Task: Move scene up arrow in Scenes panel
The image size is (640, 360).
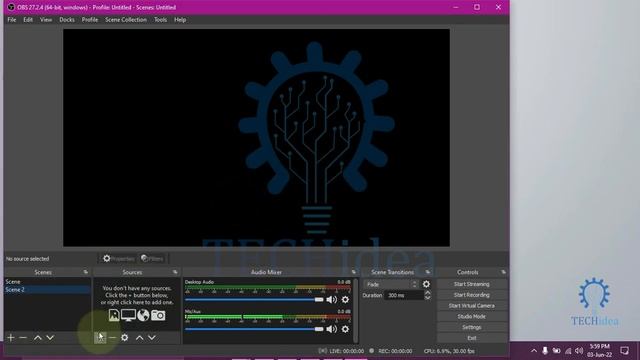Action: tap(38, 338)
